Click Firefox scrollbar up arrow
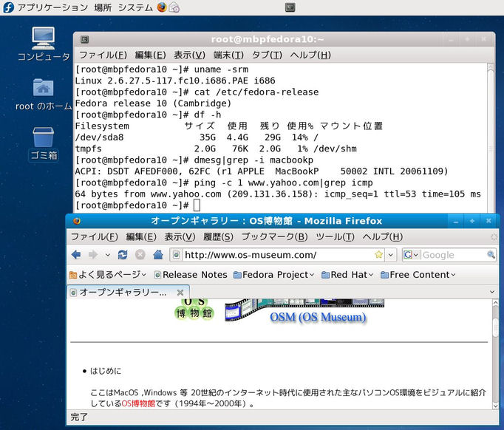This screenshot has height=430, width=504. [x=495, y=302]
